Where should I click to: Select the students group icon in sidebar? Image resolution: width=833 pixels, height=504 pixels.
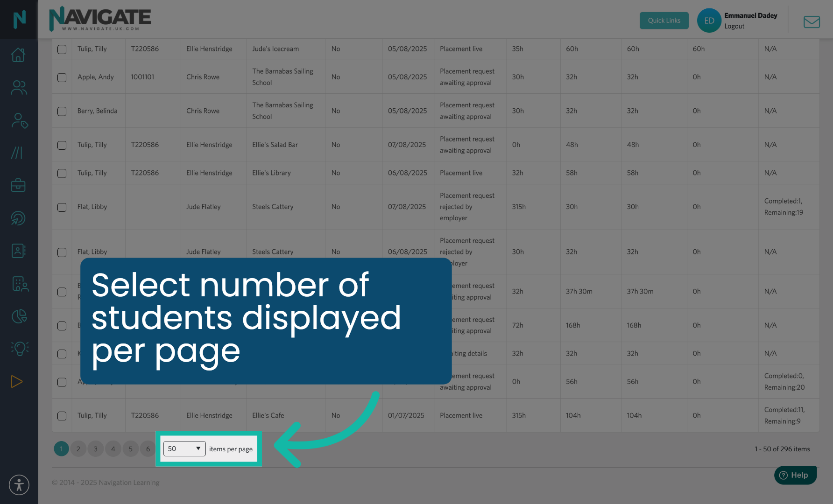[18, 87]
